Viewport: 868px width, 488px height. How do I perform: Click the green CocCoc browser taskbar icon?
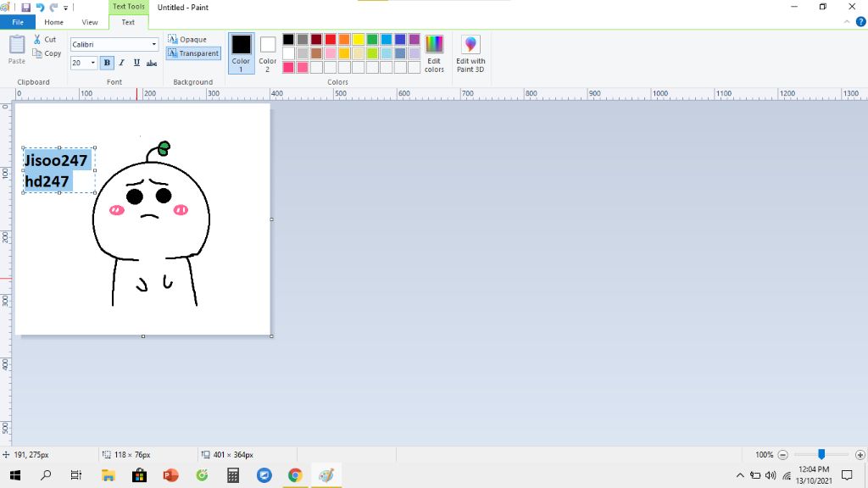(202, 475)
